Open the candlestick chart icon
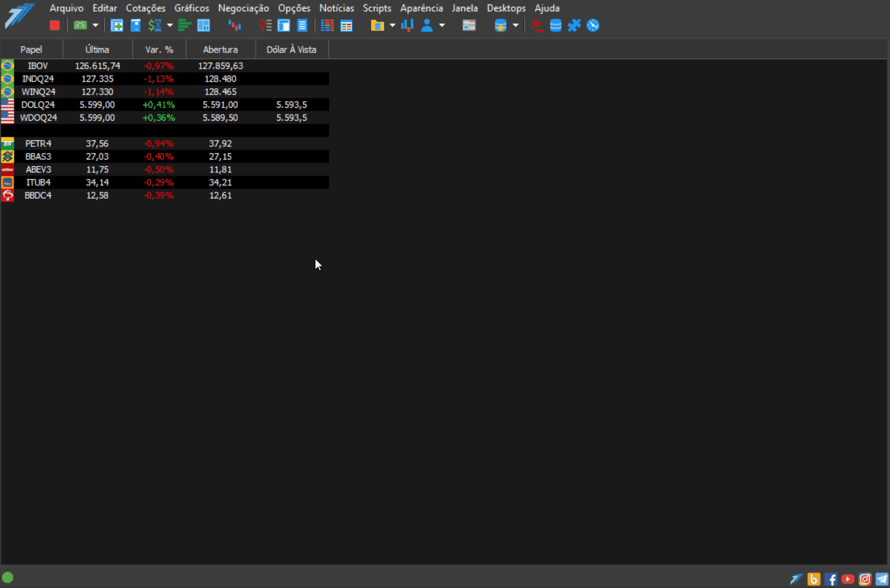 coord(235,25)
